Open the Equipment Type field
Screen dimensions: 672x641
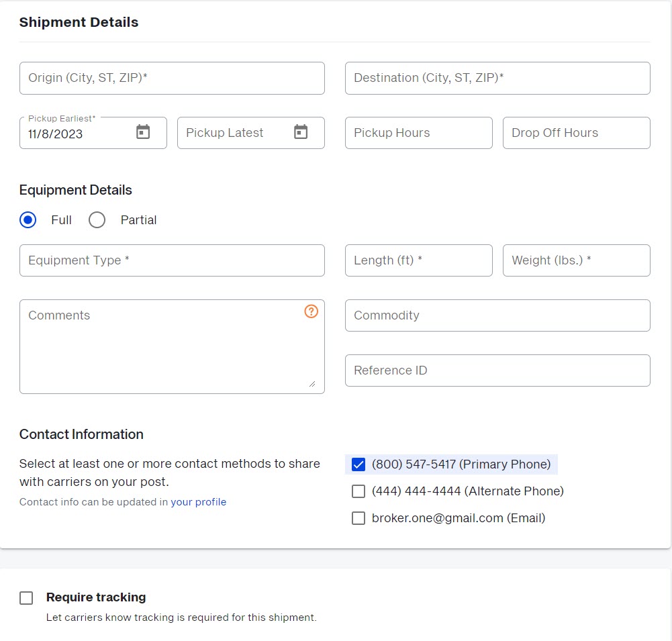tap(172, 260)
